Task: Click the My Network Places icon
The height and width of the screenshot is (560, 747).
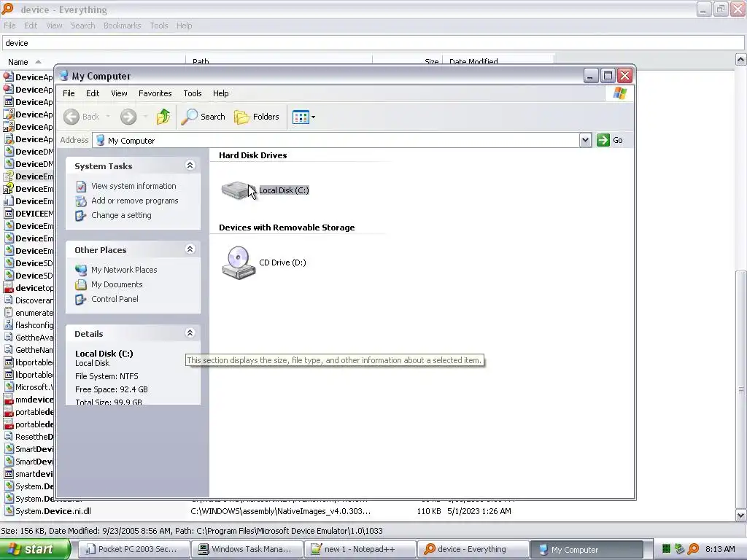Action: pyautogui.click(x=81, y=270)
